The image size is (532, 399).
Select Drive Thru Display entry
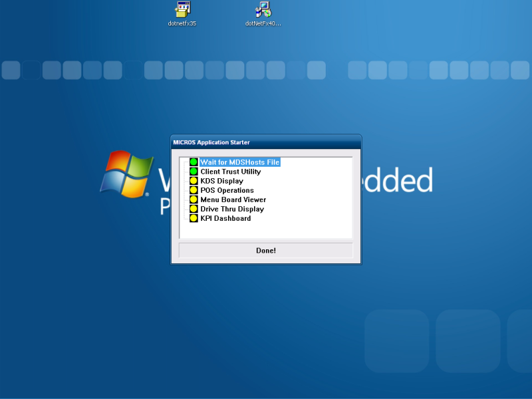coord(232,209)
